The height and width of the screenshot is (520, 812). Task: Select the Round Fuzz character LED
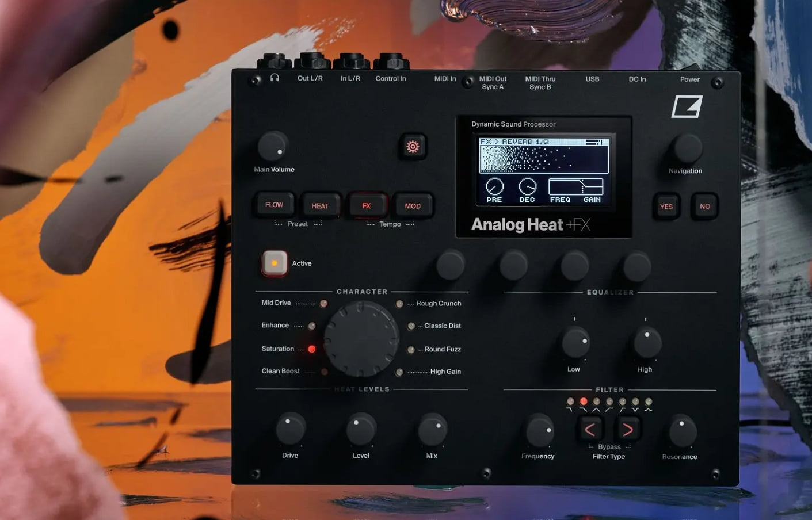click(411, 350)
